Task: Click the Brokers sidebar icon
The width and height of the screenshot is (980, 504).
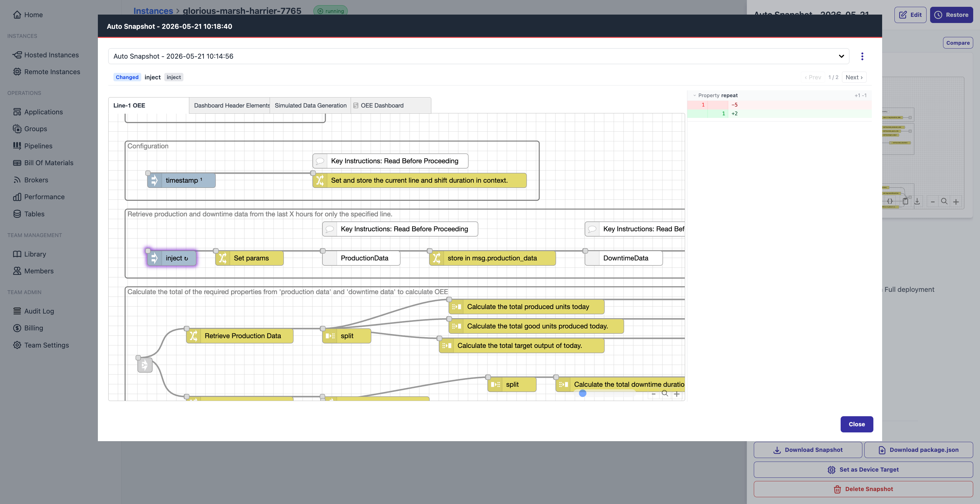Action: [x=17, y=180]
